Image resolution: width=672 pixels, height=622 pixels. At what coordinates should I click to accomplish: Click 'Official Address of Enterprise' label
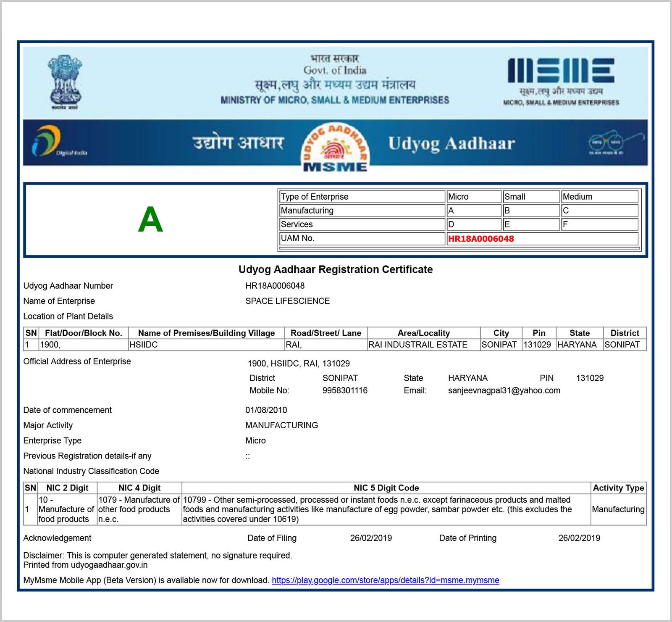[77, 361]
